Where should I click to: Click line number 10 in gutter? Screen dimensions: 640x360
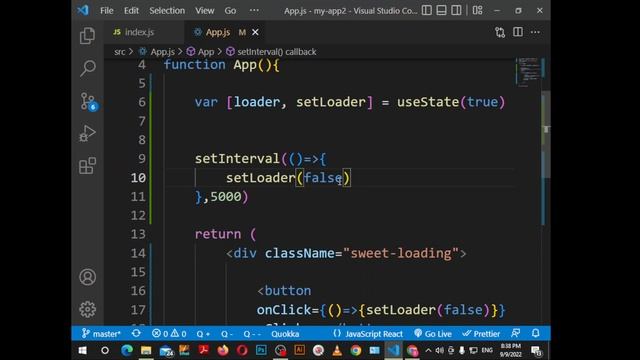coord(138,178)
